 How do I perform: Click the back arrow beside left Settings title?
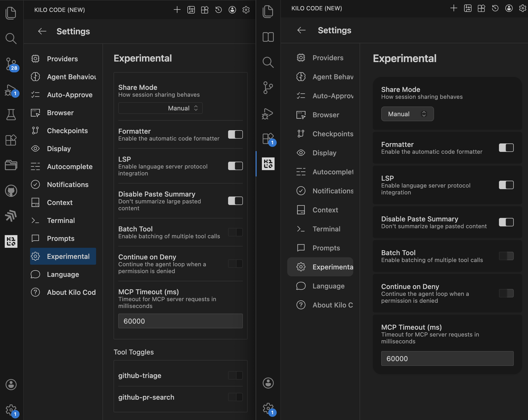click(42, 31)
